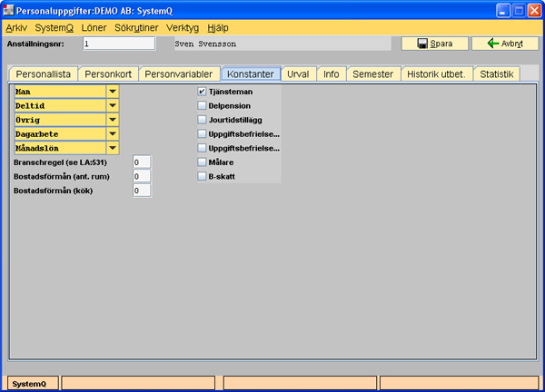Close the Personaluppgifter window

pos(530,10)
